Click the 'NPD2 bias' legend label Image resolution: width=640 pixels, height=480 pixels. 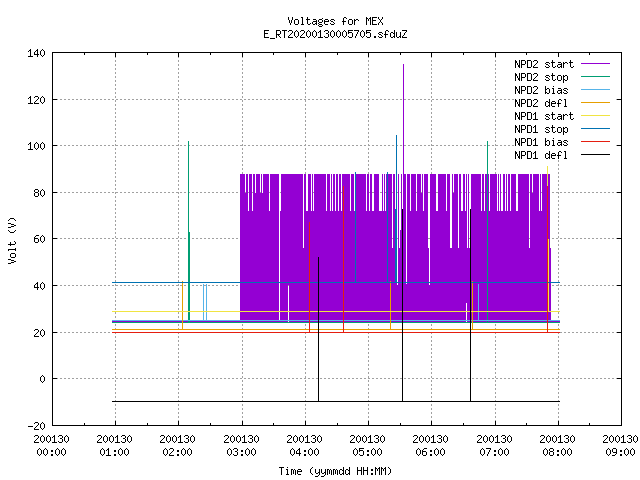541,90
